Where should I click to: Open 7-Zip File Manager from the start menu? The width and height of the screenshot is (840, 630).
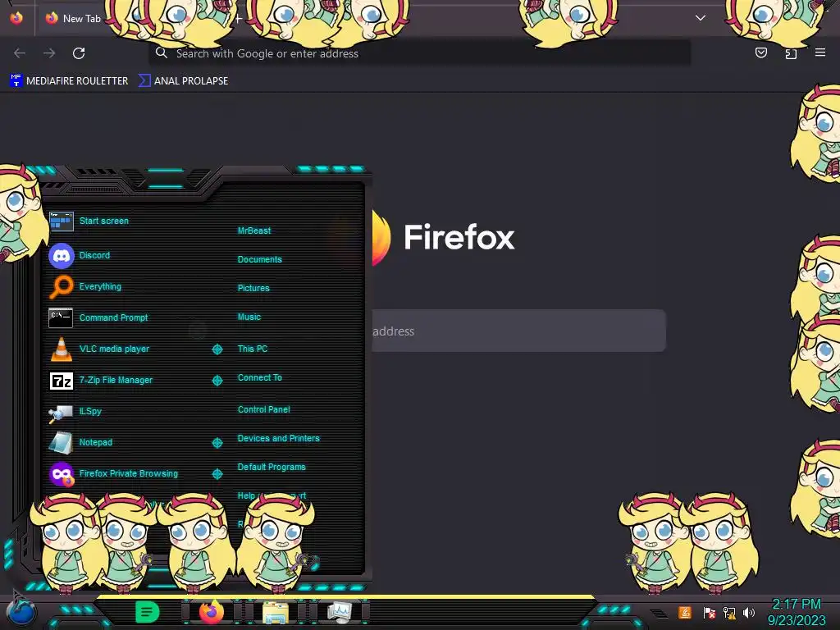(101, 381)
